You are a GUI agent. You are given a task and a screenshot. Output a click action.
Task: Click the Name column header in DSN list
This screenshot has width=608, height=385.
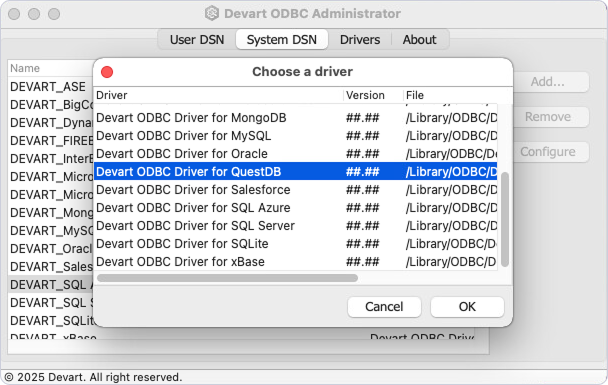(51, 68)
